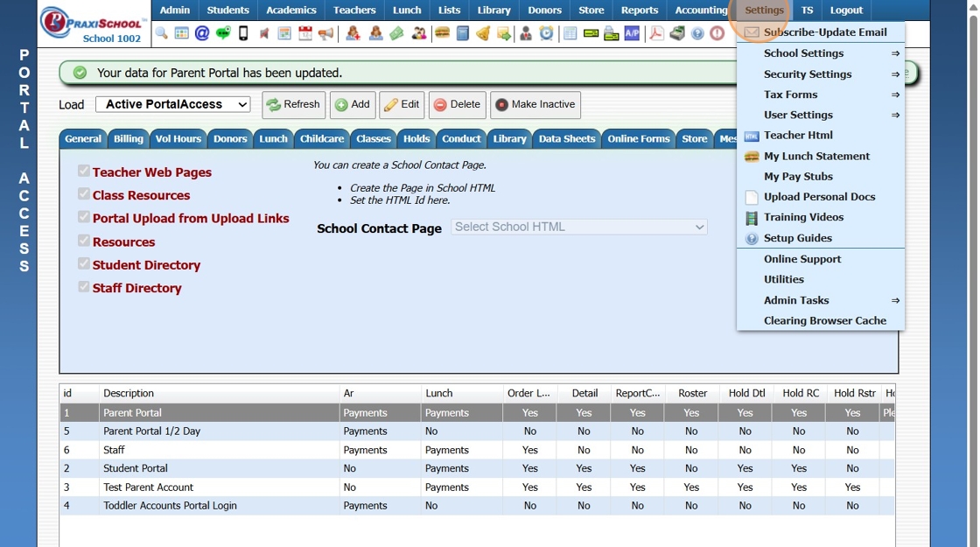The width and height of the screenshot is (980, 547).
Task: Switch to the Billing tab
Action: point(129,139)
